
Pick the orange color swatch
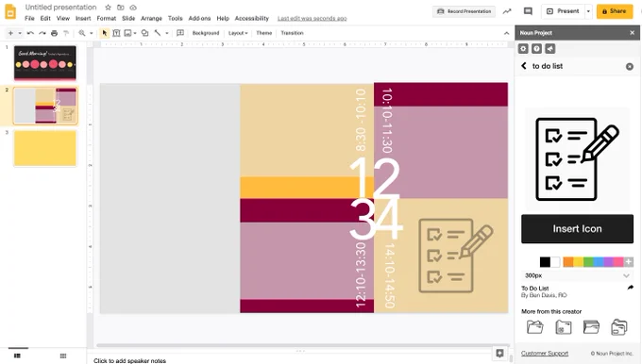coord(568,262)
